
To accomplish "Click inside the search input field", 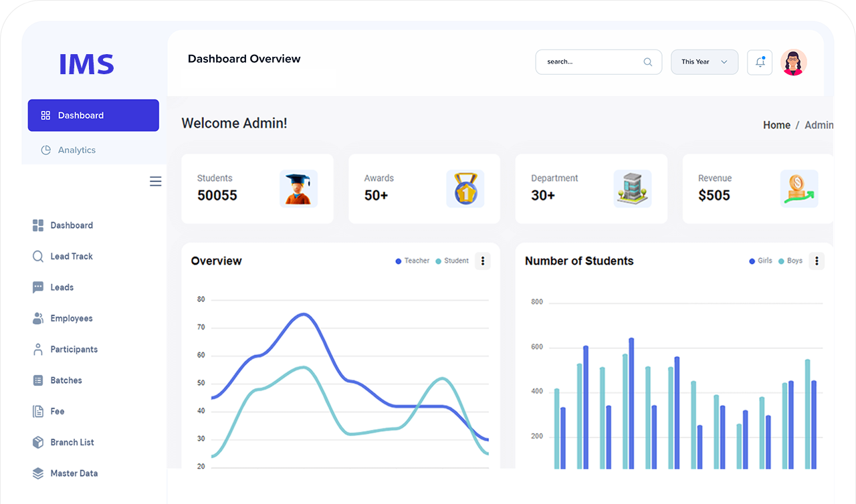I will (x=588, y=62).
